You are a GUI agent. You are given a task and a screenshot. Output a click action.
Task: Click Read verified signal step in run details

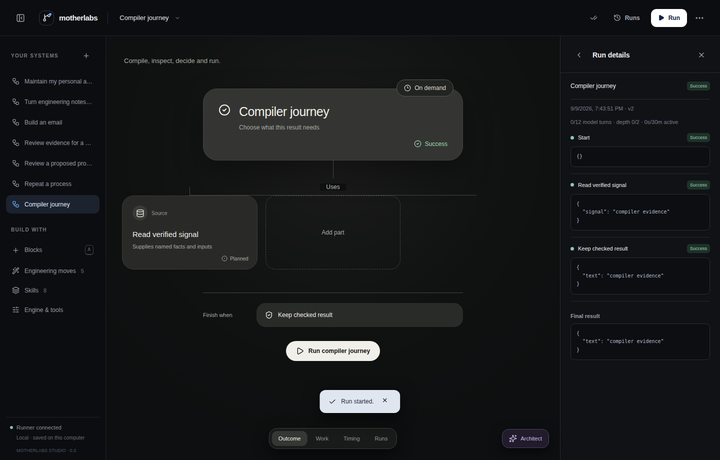point(640,185)
